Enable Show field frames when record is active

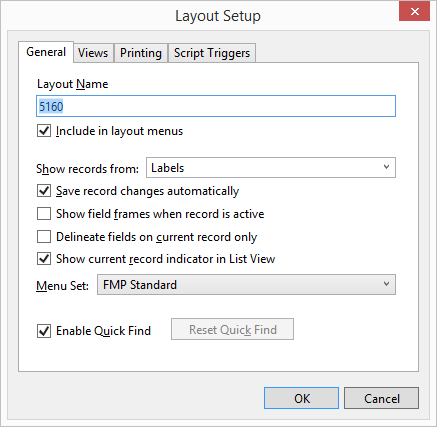click(44, 214)
